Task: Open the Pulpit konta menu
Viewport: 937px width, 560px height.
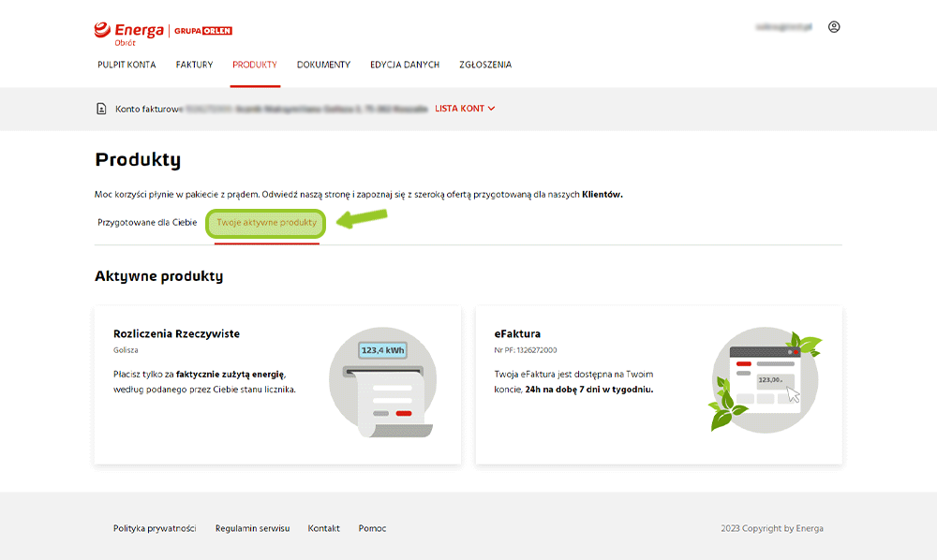Action: pyautogui.click(x=126, y=65)
